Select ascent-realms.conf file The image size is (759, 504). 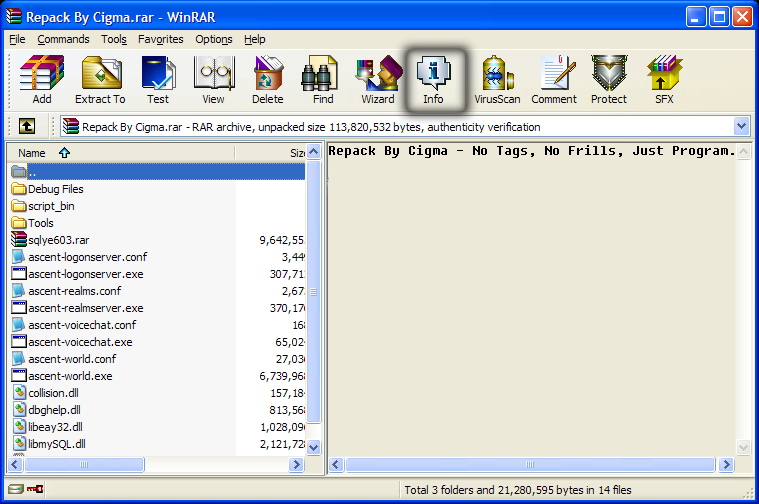point(66,290)
